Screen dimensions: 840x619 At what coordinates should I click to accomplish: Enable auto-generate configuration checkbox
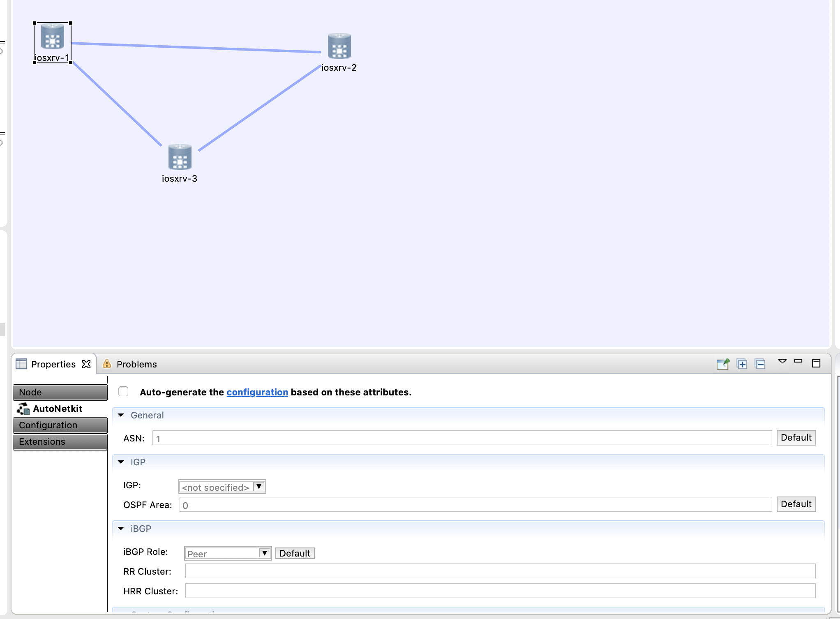123,392
